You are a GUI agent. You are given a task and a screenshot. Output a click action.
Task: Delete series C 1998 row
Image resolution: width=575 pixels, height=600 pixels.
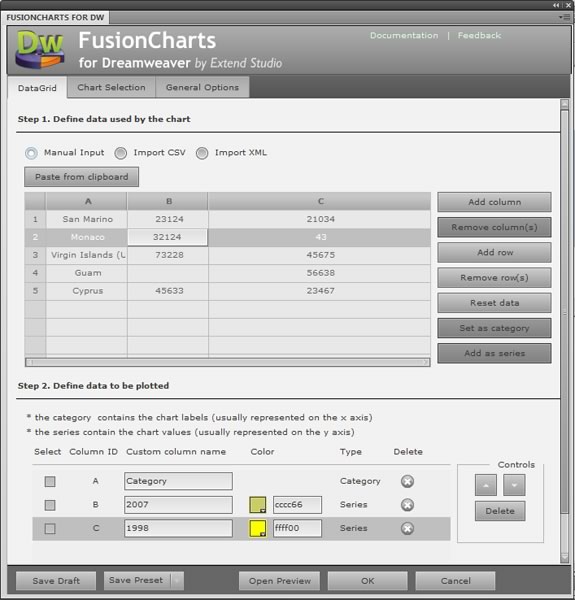[407, 528]
